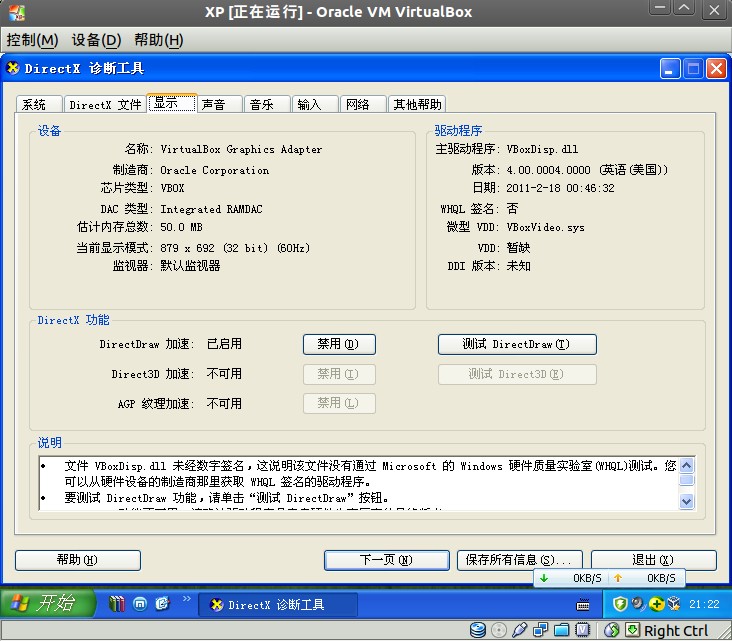Click the 退出(X) button
Viewport: 732px width, 641px height.
coord(654,560)
